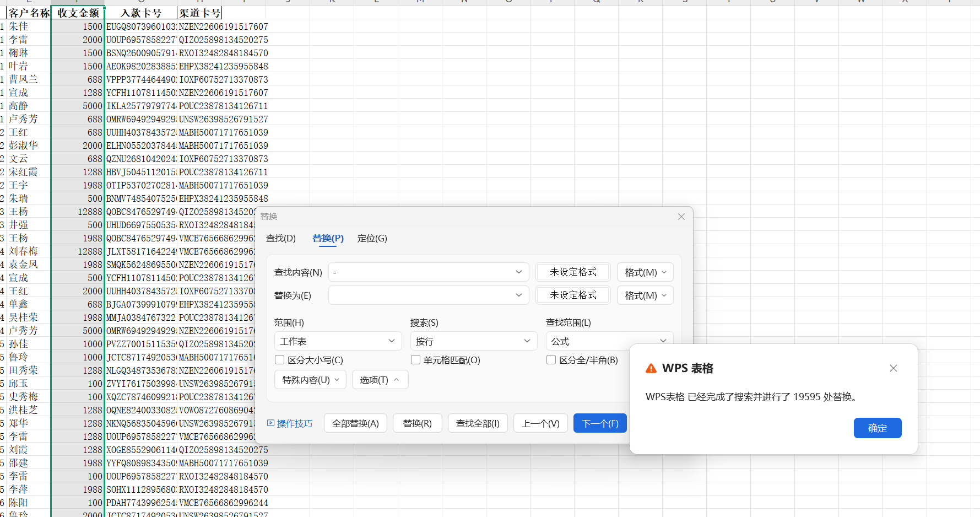The width and height of the screenshot is (980, 517).
Task: Select the cell containing 叶岩
Action: click(x=29, y=66)
